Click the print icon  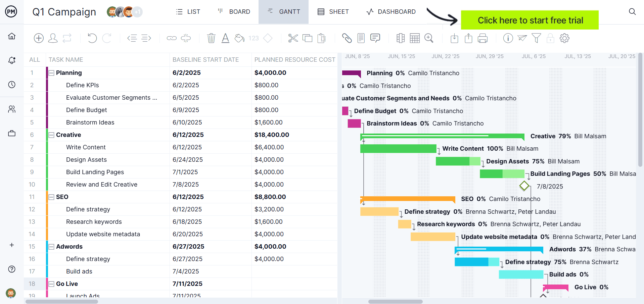[482, 38]
